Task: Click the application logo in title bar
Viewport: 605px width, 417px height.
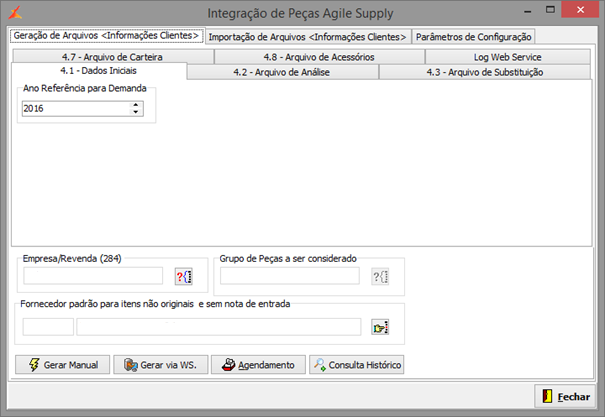Action: 15,13
